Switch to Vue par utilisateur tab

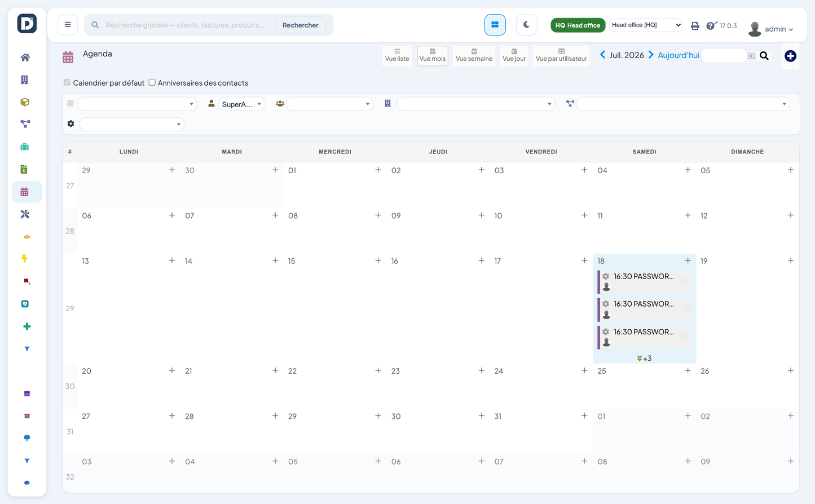[x=561, y=56]
